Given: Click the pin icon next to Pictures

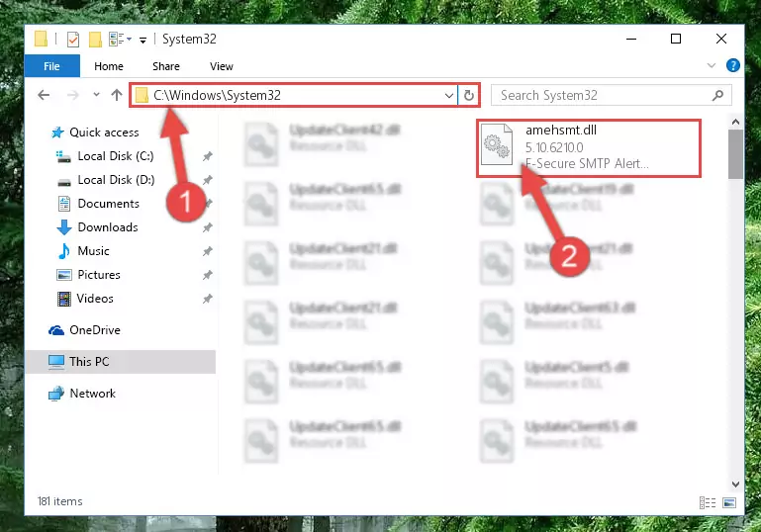Looking at the screenshot, I should coord(207,275).
